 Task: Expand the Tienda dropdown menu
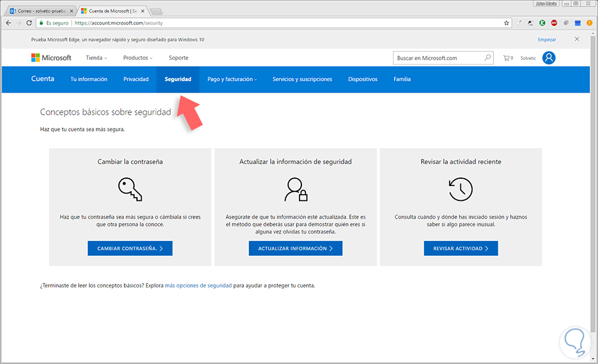(x=96, y=58)
